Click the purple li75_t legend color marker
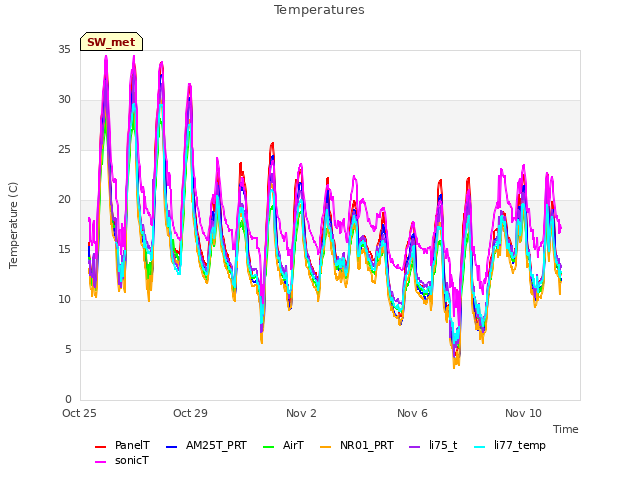Viewport: 640px width, 480px height. [415, 447]
